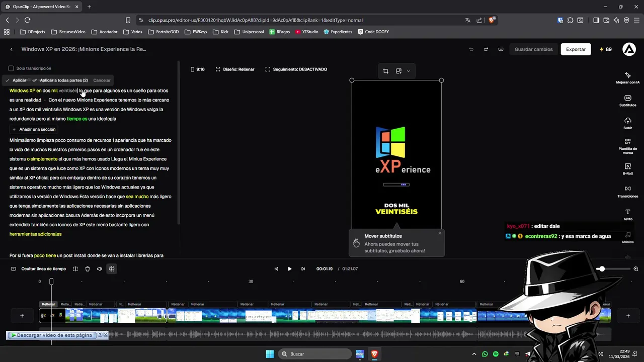Hide the timeline with Ocultar línea de tiempo
This screenshot has width=644, height=362.
coord(39,269)
